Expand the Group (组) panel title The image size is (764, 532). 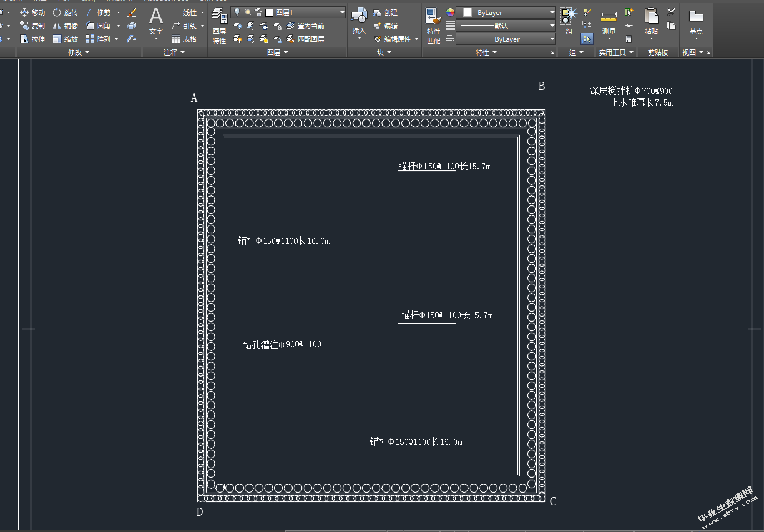point(576,52)
